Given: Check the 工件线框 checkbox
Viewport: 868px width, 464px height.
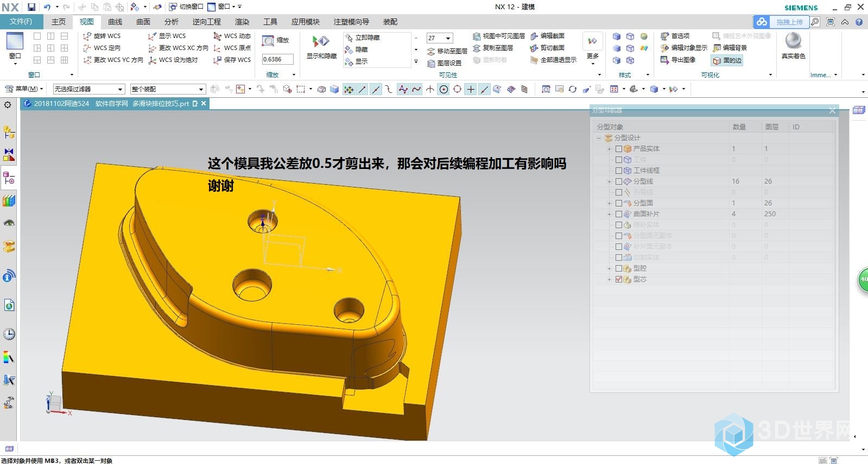Looking at the screenshot, I should (619, 171).
